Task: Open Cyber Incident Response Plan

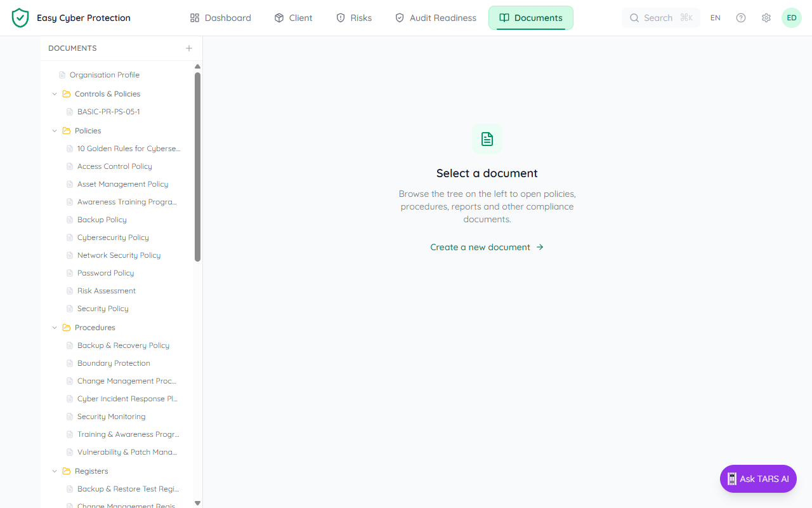Action: click(128, 399)
